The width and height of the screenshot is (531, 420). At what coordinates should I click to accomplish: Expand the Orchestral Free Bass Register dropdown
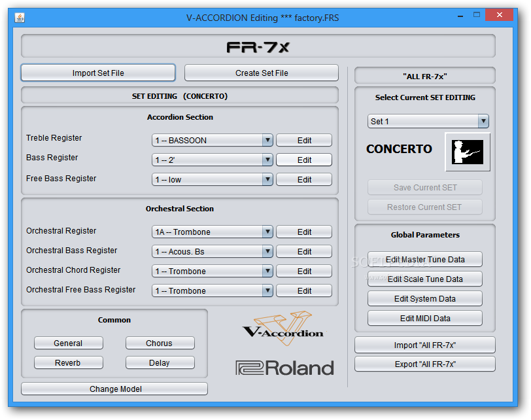pos(212,291)
